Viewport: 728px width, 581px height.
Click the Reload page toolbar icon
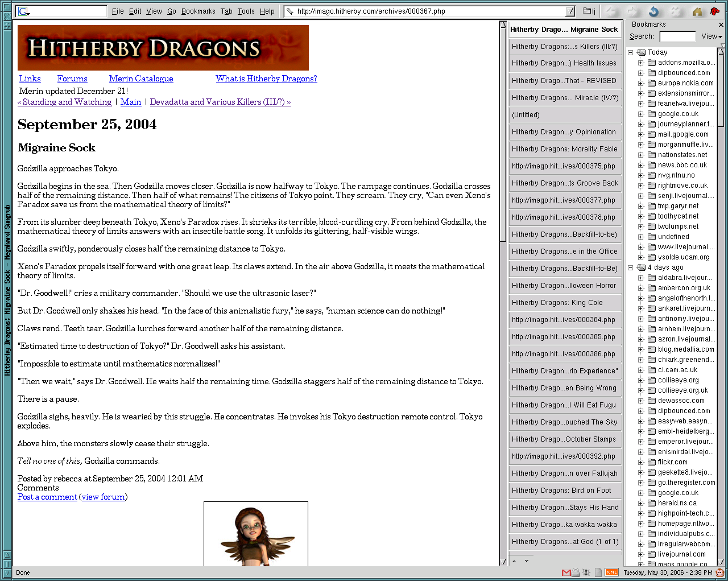tap(653, 11)
